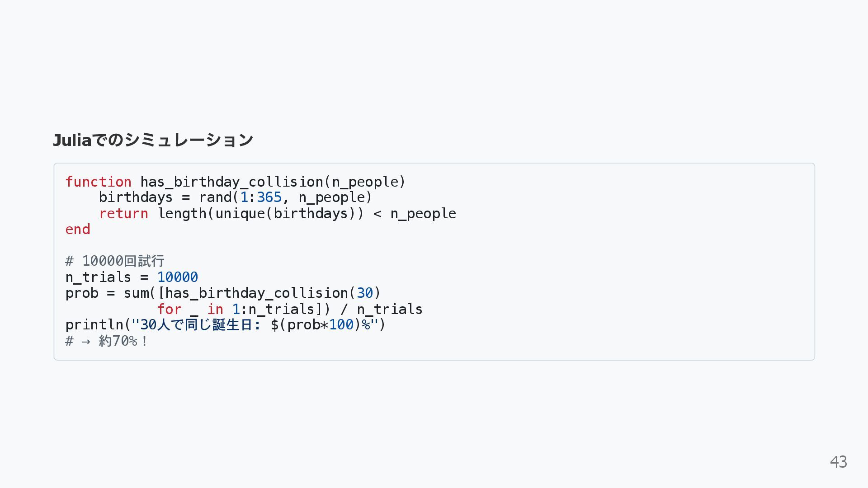Click the comment '# 10000回試行'

(x=115, y=261)
